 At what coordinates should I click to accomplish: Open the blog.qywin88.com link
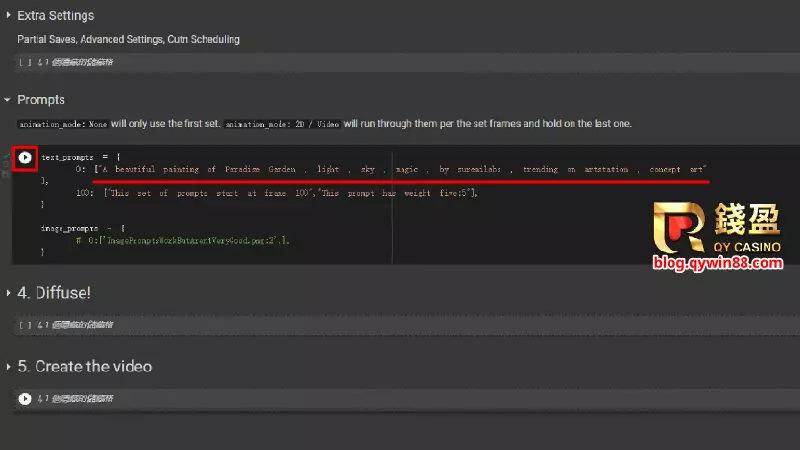[x=719, y=264]
